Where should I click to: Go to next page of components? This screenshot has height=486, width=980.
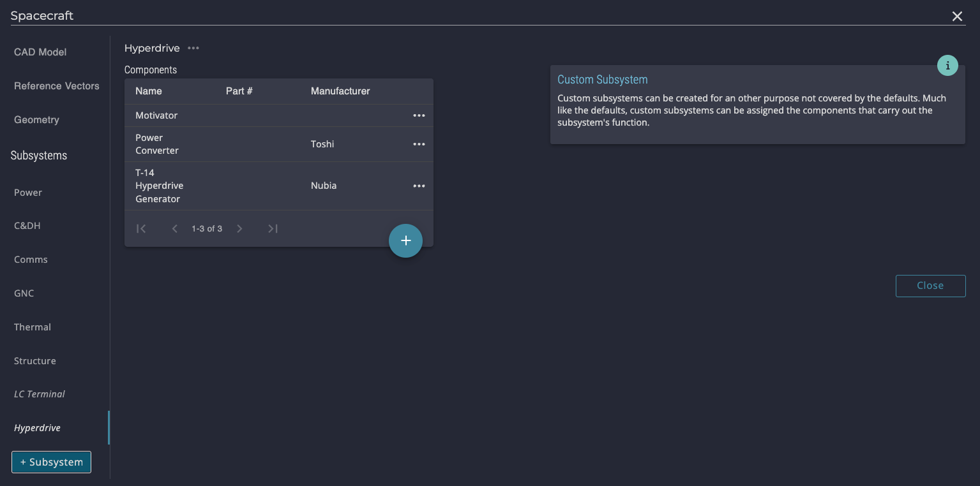coord(239,228)
